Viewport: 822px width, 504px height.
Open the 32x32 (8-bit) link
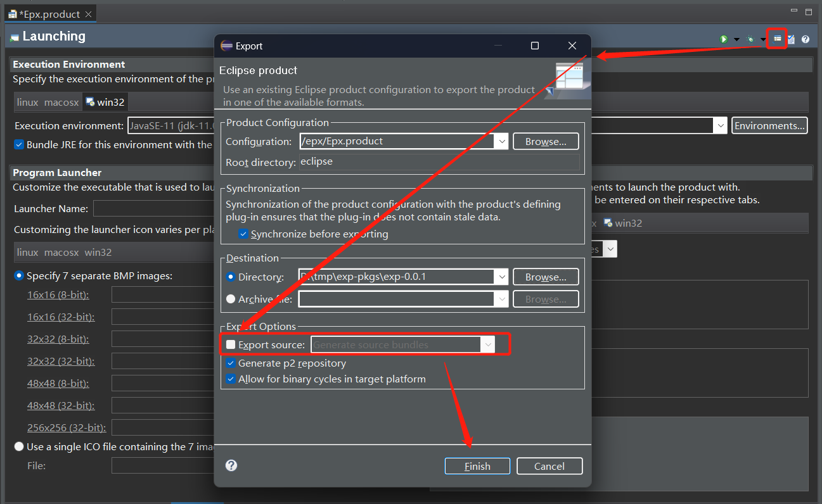click(58, 339)
